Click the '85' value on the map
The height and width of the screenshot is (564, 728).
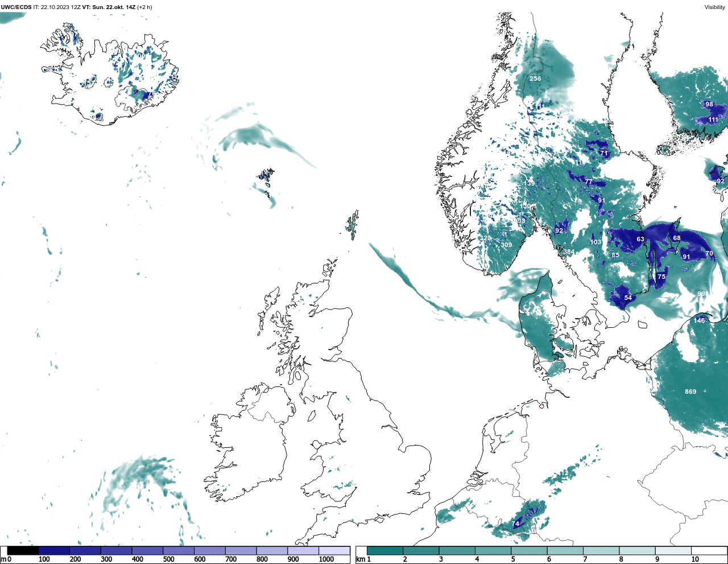coord(615,255)
